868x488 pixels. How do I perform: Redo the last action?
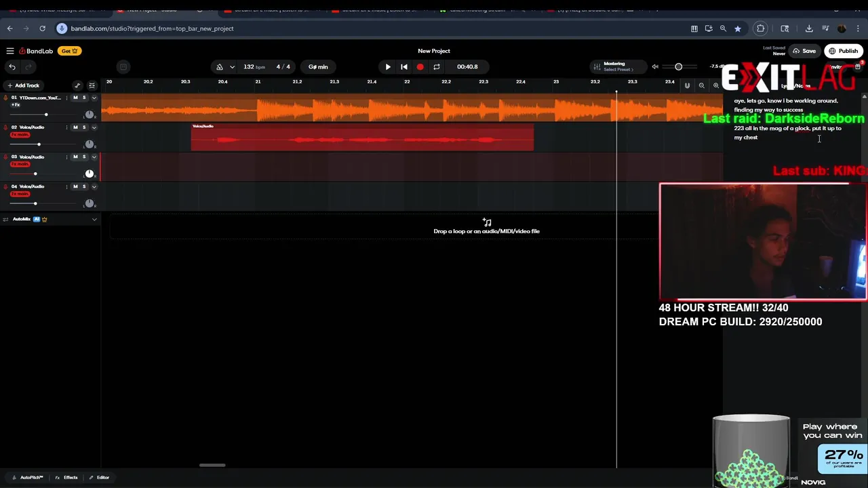point(28,66)
